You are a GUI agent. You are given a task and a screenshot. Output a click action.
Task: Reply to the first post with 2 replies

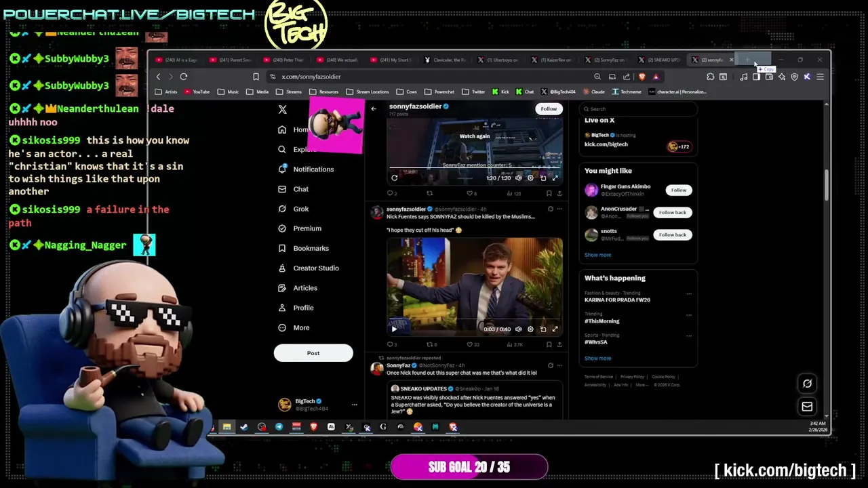pyautogui.click(x=391, y=193)
